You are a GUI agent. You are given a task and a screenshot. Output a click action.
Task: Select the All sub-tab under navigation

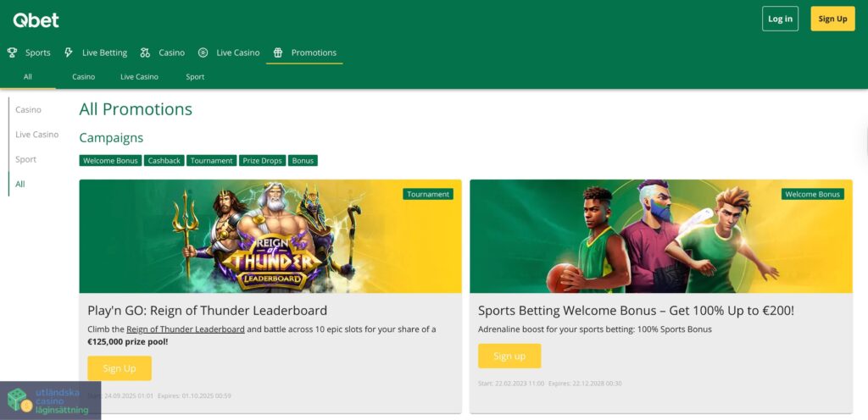pos(28,77)
